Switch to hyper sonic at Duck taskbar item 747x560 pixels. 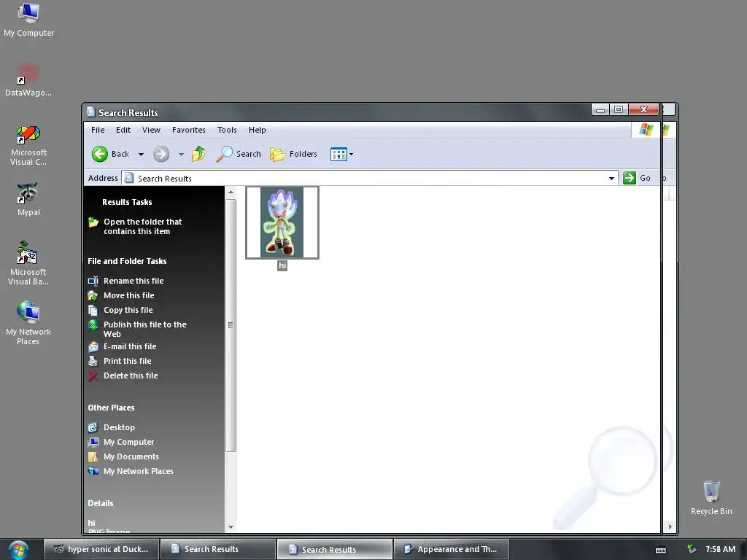coord(101,549)
